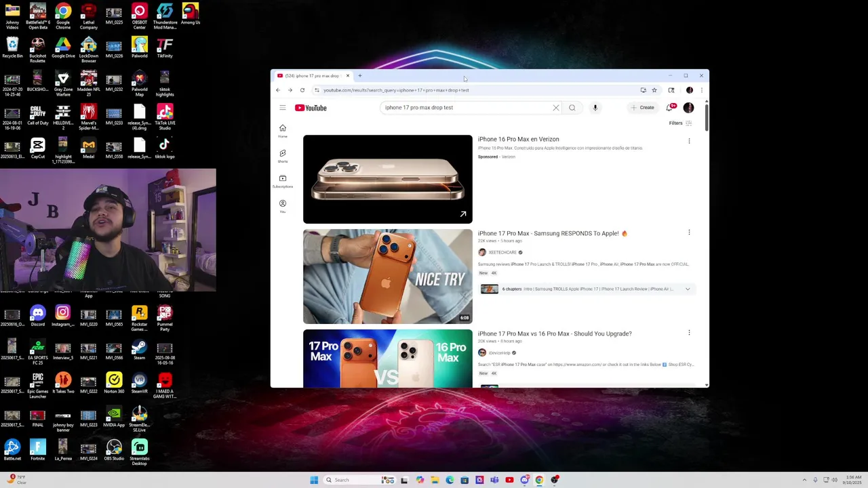
Task: Expand chapters on Samsung RESPONDS video
Action: tap(688, 289)
